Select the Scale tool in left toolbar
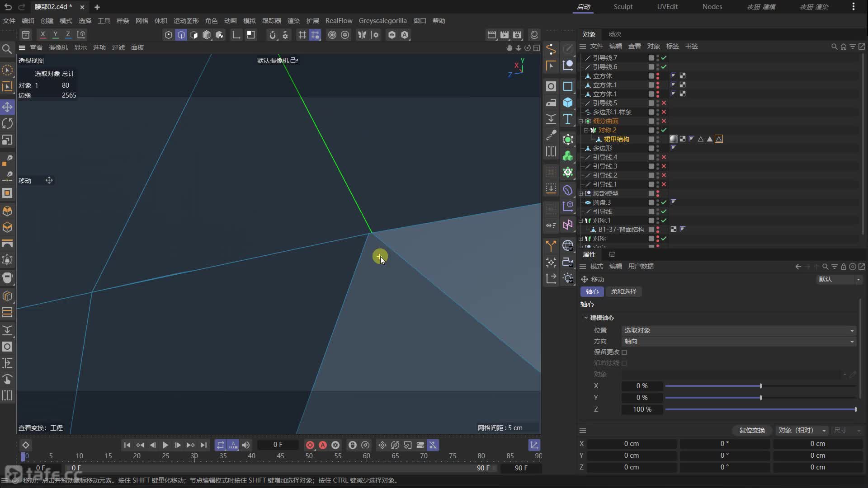Image resolution: width=868 pixels, height=488 pixels. pos(7,140)
